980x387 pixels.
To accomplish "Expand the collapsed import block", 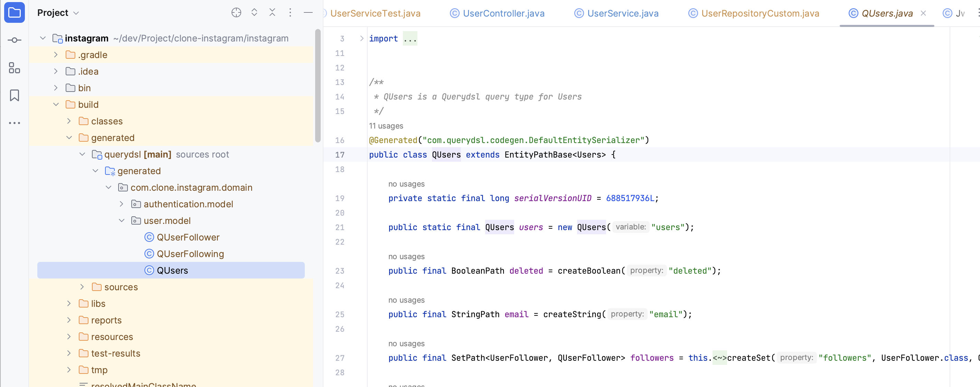I will (361, 38).
